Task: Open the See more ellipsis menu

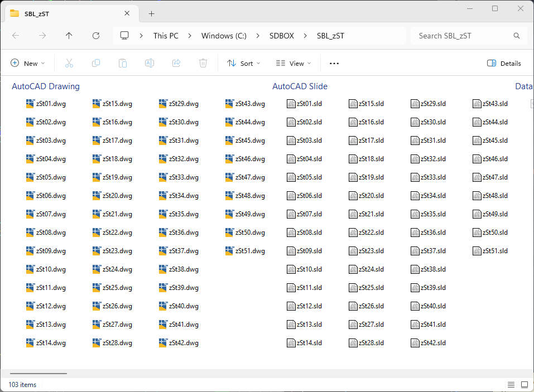Action: (x=334, y=64)
